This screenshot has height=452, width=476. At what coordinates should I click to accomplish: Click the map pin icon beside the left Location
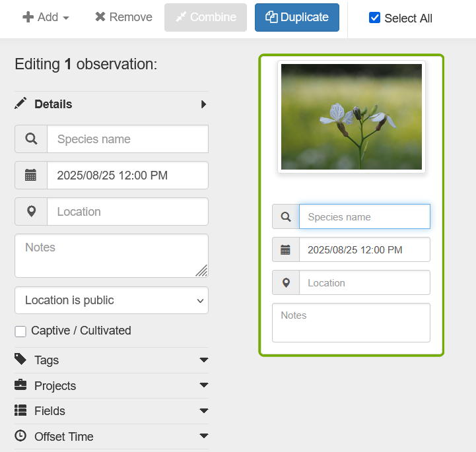tap(31, 212)
